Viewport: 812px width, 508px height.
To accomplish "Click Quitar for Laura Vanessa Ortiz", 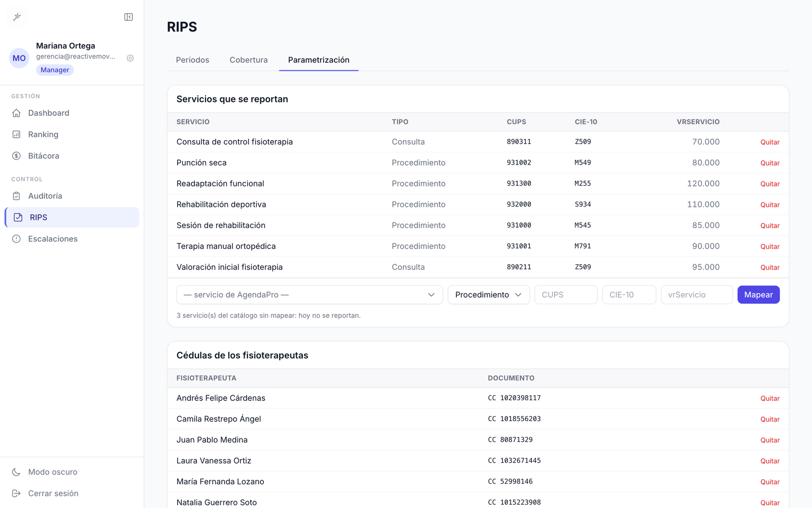I will [770, 461].
